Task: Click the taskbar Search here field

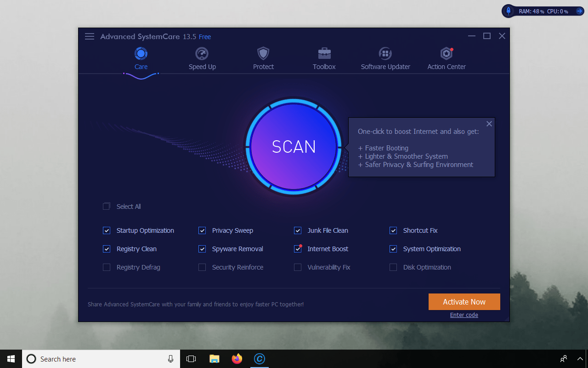Action: [x=101, y=359]
